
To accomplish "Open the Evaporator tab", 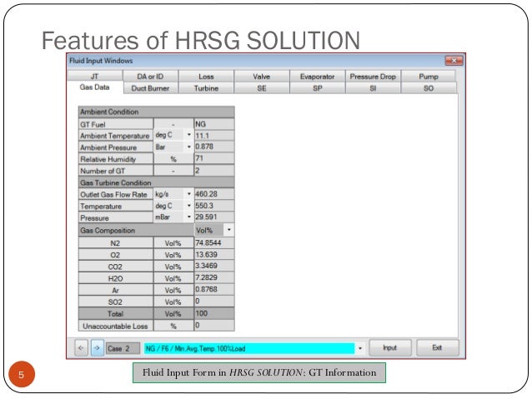I will tap(317, 77).
